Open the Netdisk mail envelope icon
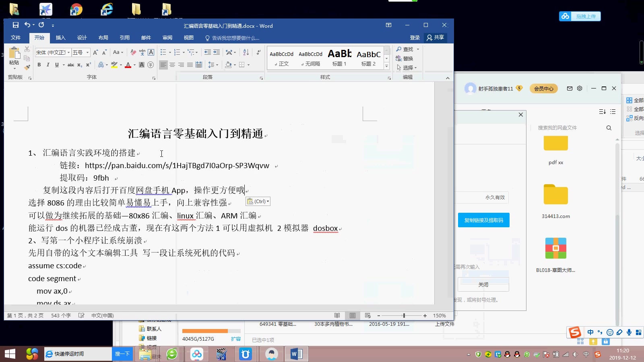The width and height of the screenshot is (644, 362). (x=570, y=88)
